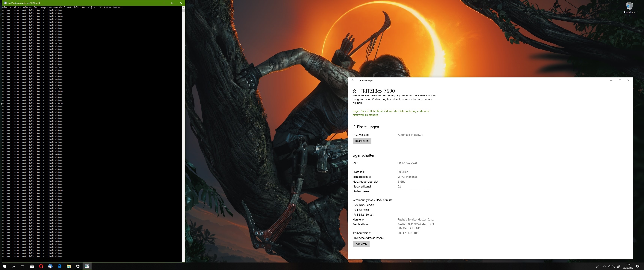Click the Bearbeiten button under IP-Zuweisung
The height and width of the screenshot is (270, 644).
coord(362,141)
